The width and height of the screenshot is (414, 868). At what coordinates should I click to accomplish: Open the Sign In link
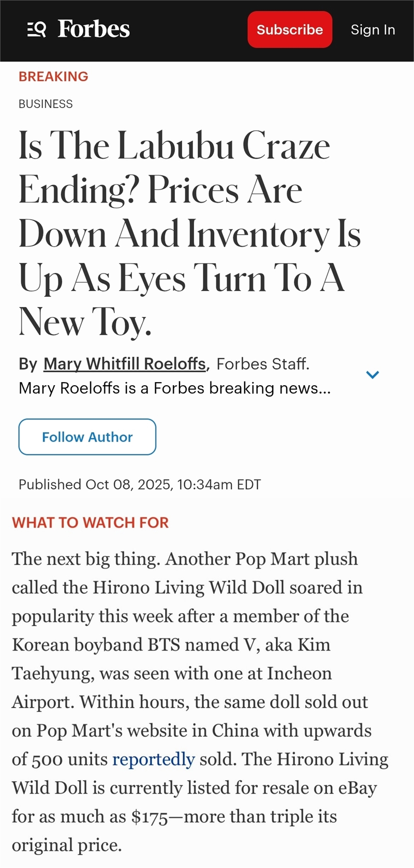point(373,30)
